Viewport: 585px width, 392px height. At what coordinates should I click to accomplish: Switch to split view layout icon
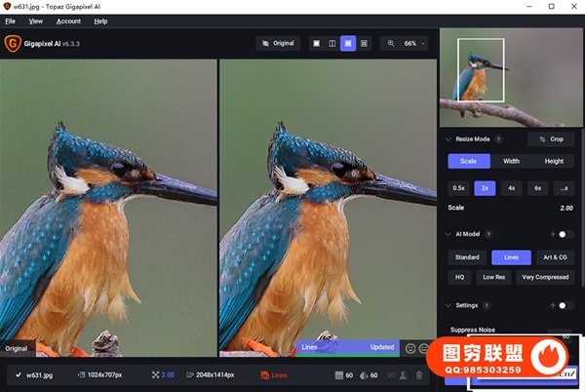click(x=331, y=44)
